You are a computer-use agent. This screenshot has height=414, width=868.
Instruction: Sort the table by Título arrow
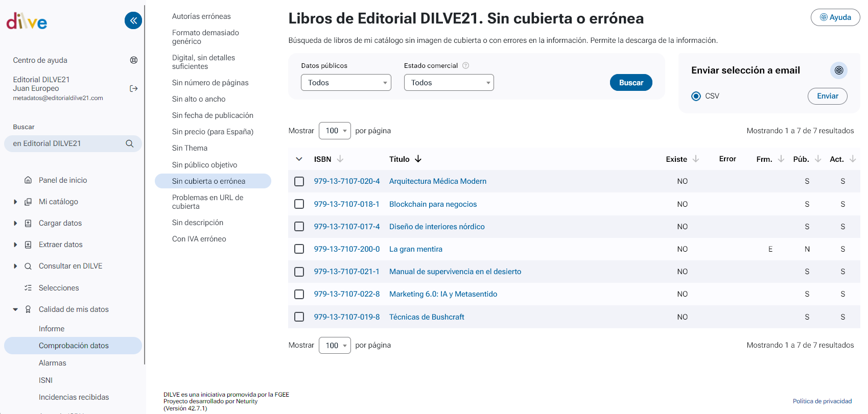[418, 159]
